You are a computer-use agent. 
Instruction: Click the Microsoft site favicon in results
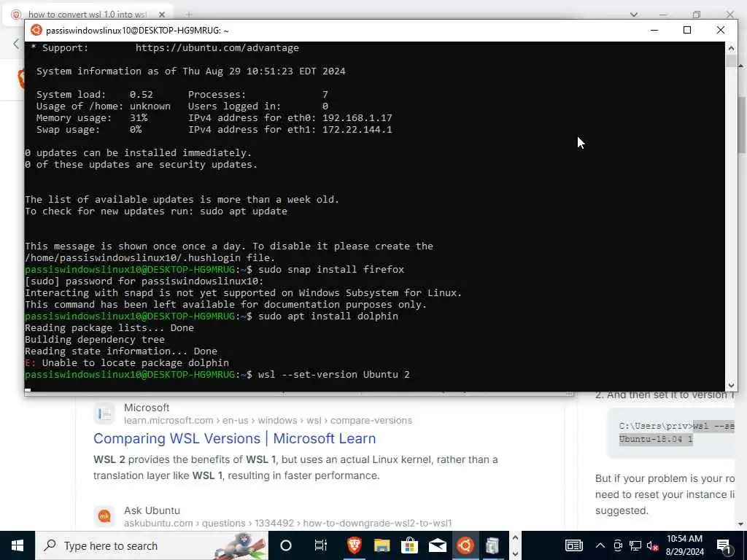(104, 414)
